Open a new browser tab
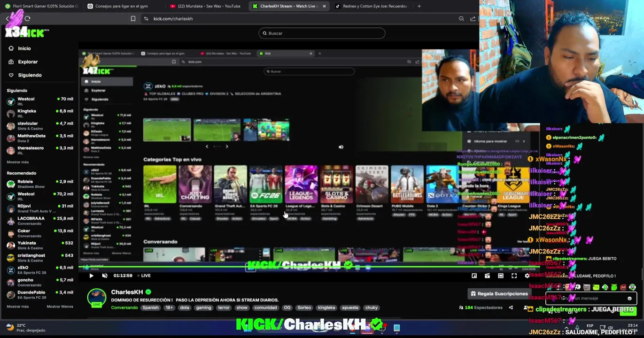Viewport: 644px width, 338px height. (x=419, y=6)
